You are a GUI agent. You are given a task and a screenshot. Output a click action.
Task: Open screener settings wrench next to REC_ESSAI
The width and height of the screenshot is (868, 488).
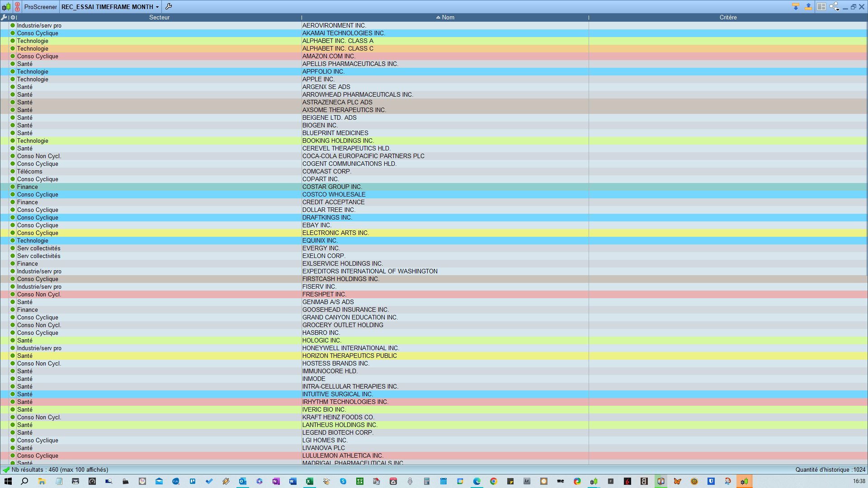pyautogui.click(x=169, y=6)
